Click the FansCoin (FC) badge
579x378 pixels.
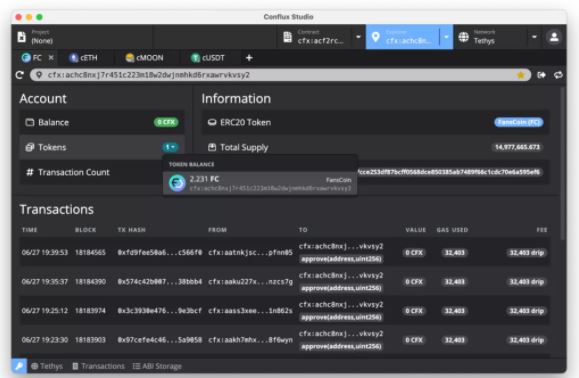tap(519, 122)
